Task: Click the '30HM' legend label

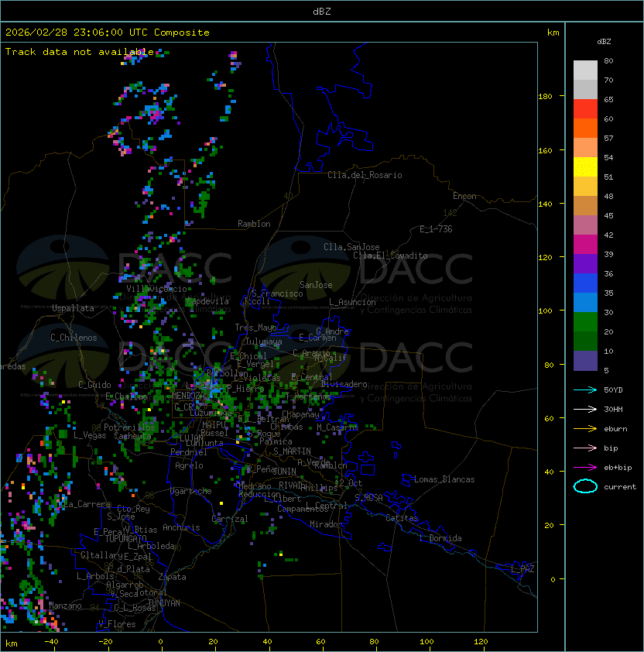Action: click(x=613, y=409)
